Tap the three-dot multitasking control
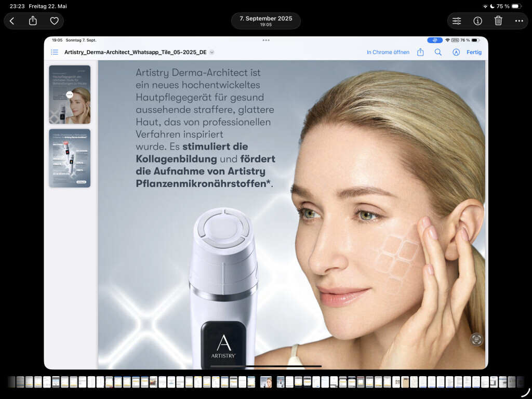This screenshot has width=532, height=399. (x=266, y=40)
